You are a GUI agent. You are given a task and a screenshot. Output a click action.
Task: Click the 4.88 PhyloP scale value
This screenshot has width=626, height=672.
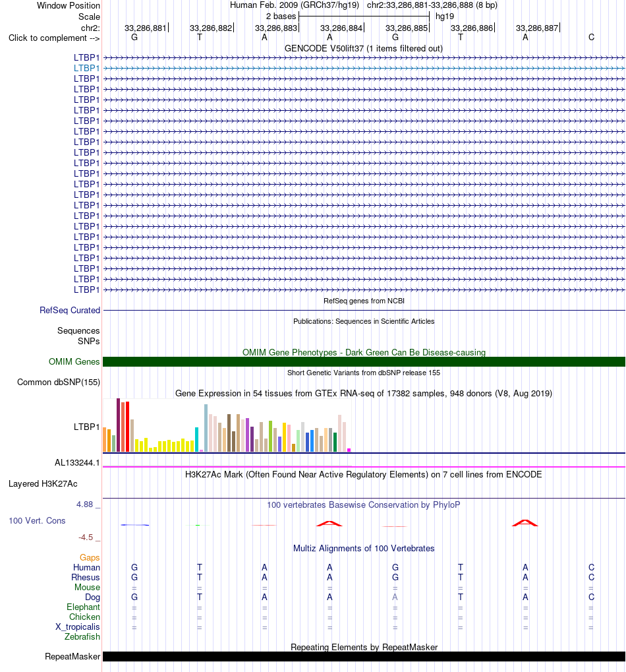[x=85, y=504]
